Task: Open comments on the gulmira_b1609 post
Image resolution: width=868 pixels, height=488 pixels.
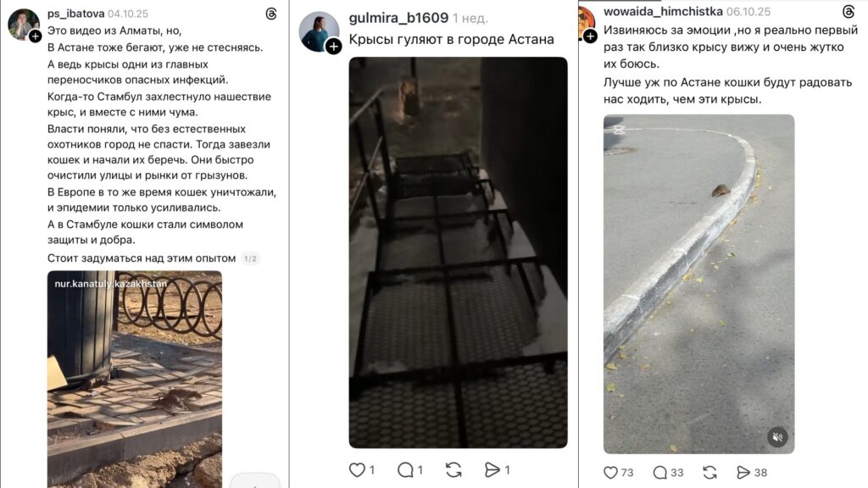Action: coord(405,469)
